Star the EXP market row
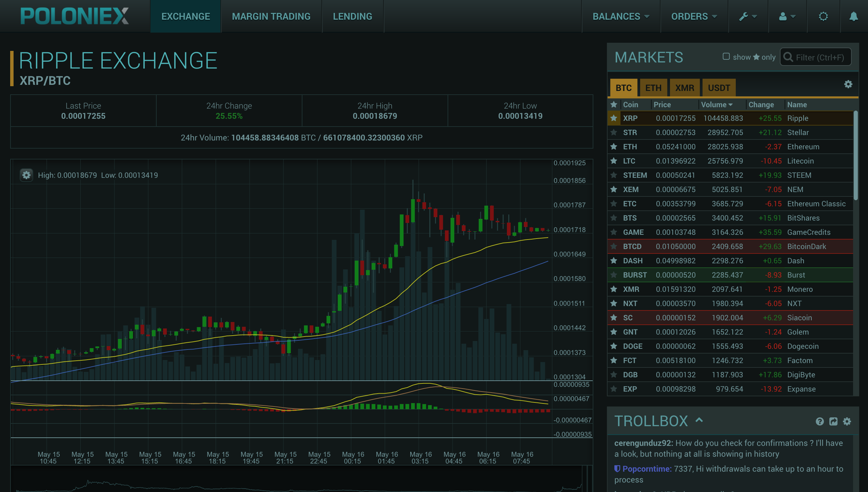This screenshot has width=868, height=492. pyautogui.click(x=614, y=389)
